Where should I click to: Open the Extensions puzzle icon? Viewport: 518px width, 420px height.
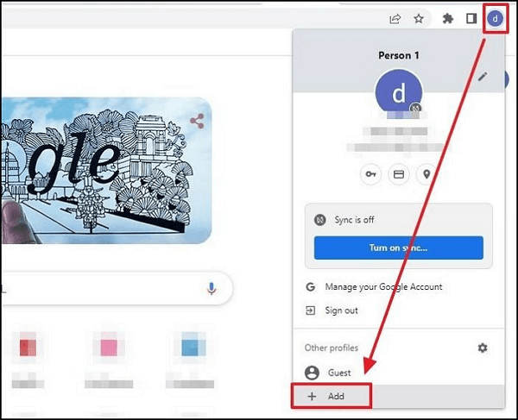[x=447, y=18]
